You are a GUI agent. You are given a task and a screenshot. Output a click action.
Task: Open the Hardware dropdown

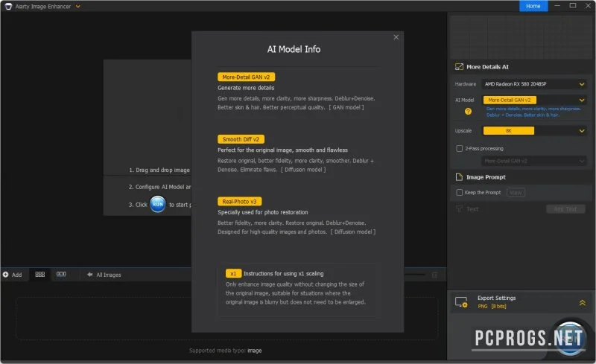click(x=534, y=84)
